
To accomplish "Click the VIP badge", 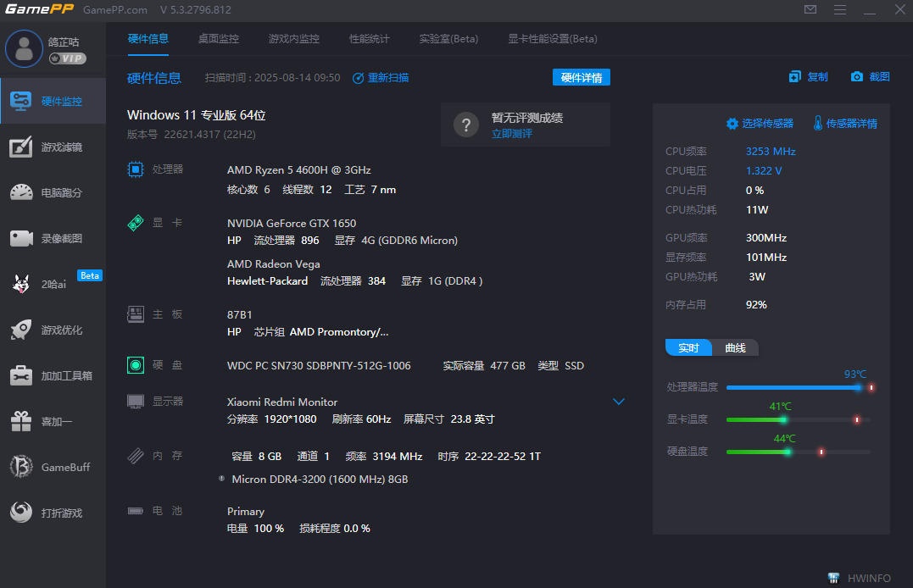I will click(x=68, y=58).
